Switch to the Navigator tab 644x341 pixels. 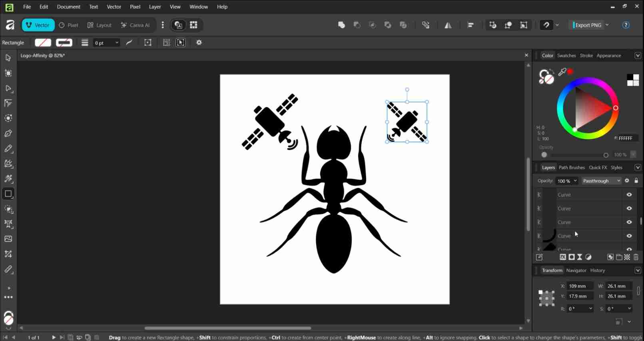pos(576,271)
